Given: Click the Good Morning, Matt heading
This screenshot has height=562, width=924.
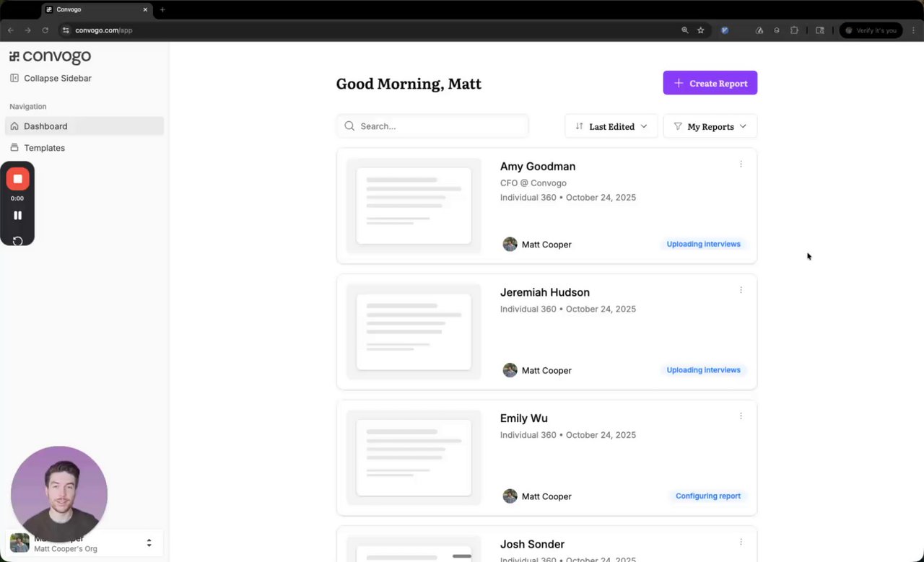Looking at the screenshot, I should (409, 84).
